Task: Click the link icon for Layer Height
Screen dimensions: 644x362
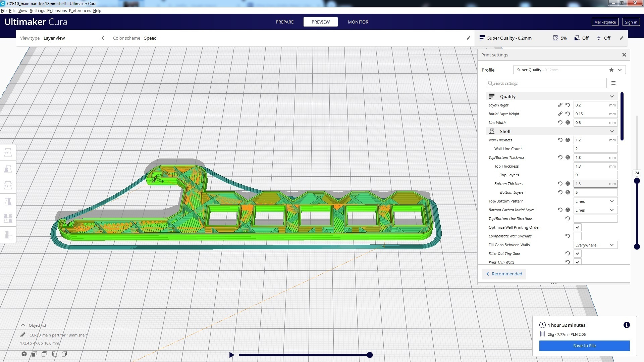Action: click(x=560, y=105)
